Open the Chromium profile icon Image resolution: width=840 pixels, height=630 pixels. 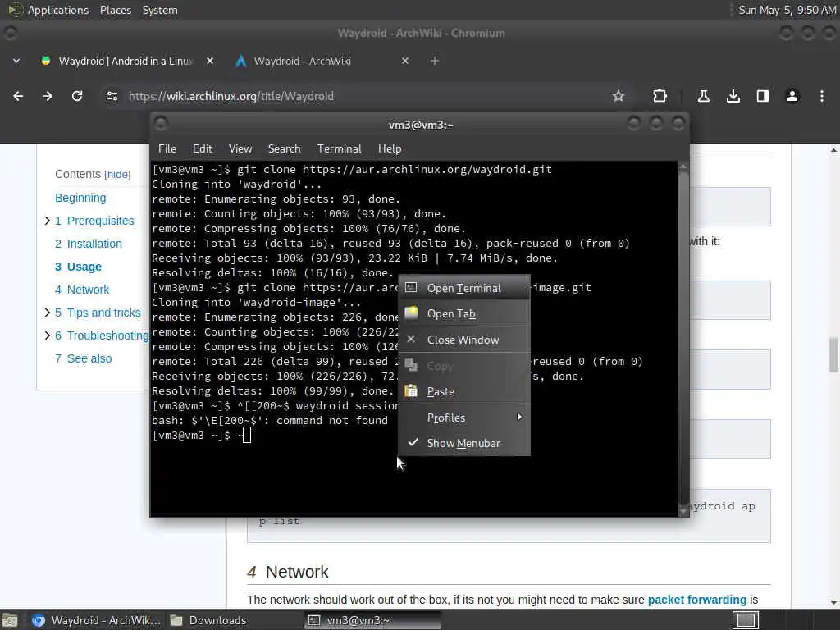[792, 96]
